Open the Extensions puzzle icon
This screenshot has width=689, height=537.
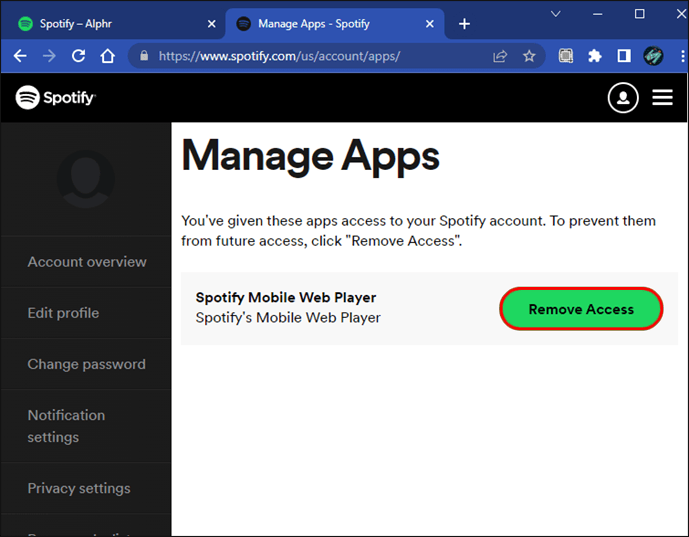[x=595, y=56]
